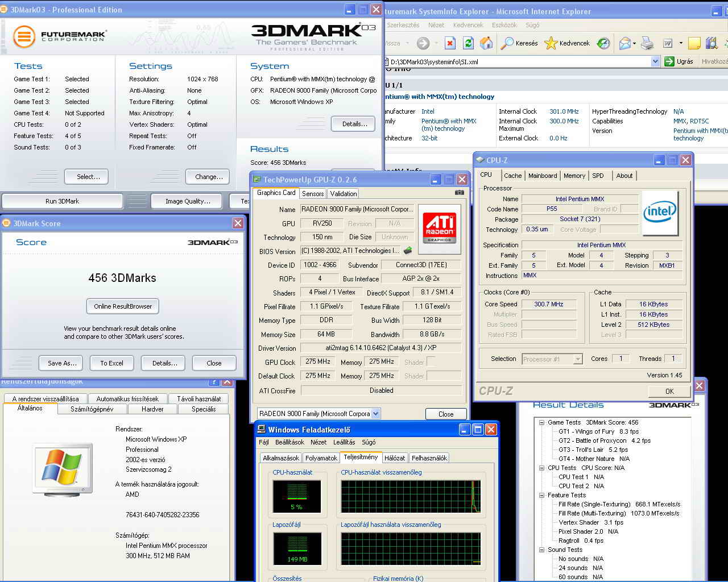This screenshot has height=582, width=728.
Task: Click the Research books icon in IE toolbar
Action: 712,43
